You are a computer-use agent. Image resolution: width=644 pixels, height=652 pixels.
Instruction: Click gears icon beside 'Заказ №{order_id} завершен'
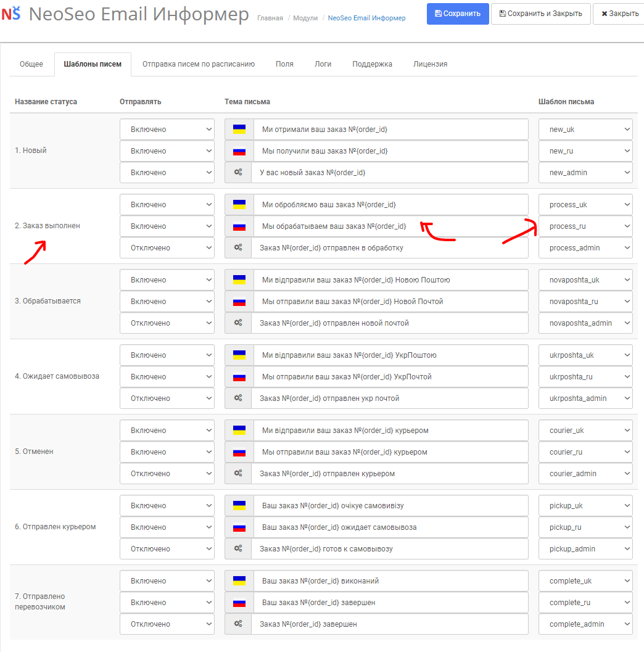pyautogui.click(x=238, y=624)
